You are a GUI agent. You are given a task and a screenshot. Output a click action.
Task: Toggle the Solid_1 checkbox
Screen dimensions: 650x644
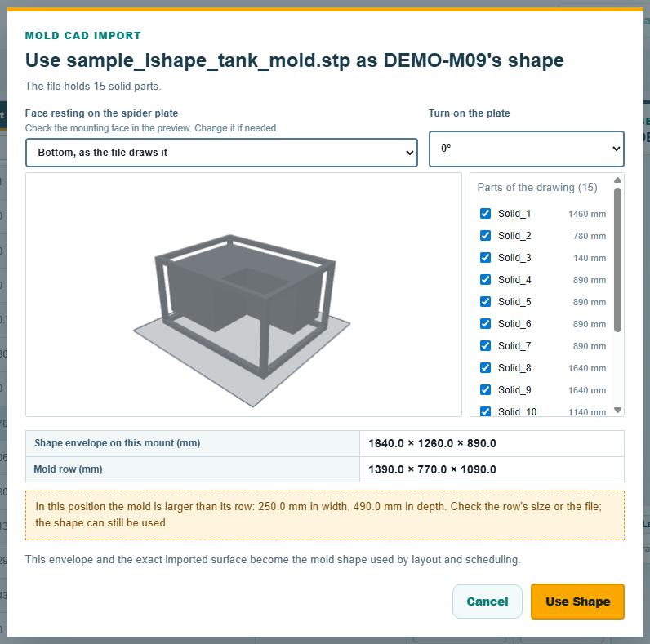[485, 213]
